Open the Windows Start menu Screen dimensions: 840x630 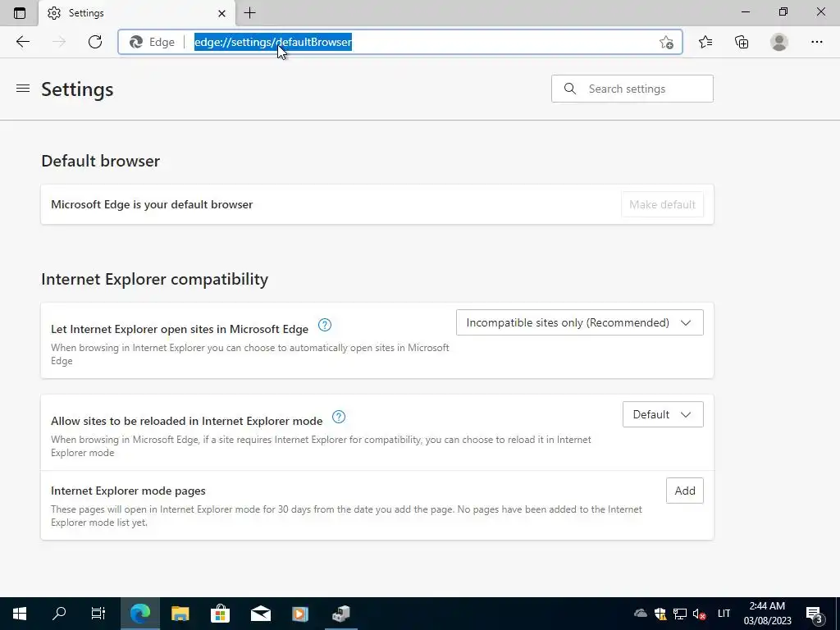click(x=20, y=614)
